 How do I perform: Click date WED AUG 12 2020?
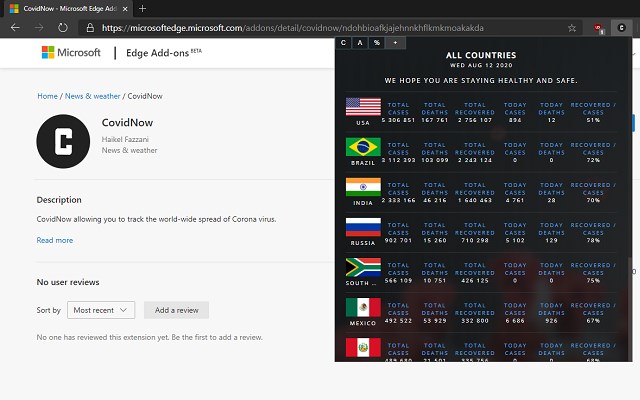pyautogui.click(x=481, y=65)
